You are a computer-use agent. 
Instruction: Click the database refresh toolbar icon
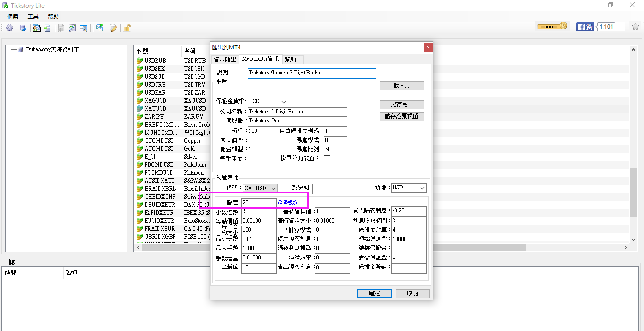[x=23, y=28]
